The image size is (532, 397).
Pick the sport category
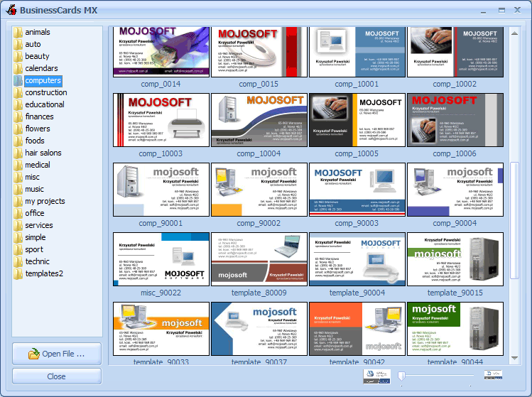(34, 250)
